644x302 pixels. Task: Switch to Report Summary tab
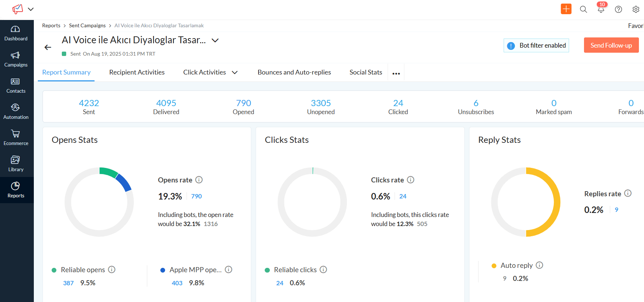click(x=66, y=72)
